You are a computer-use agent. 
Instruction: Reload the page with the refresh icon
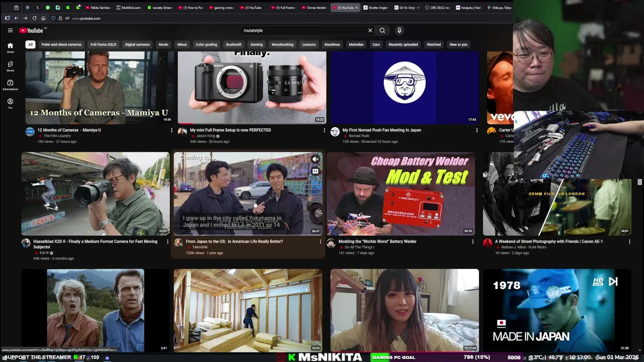coord(34,18)
